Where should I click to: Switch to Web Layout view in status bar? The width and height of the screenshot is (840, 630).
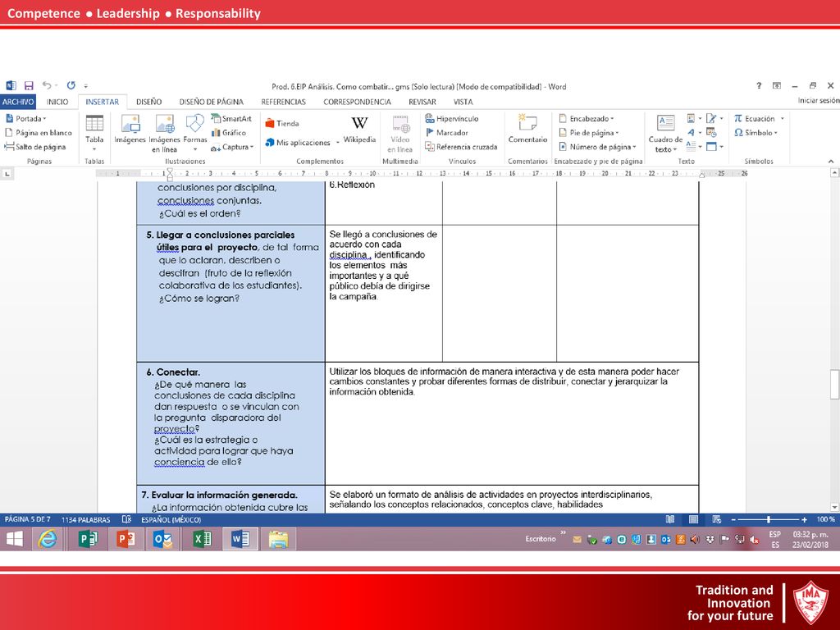pyautogui.click(x=716, y=519)
